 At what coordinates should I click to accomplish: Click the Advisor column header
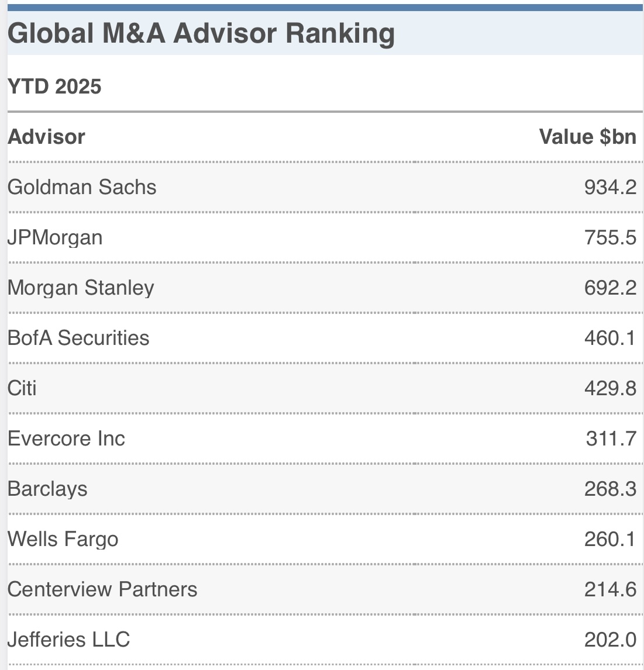(46, 137)
